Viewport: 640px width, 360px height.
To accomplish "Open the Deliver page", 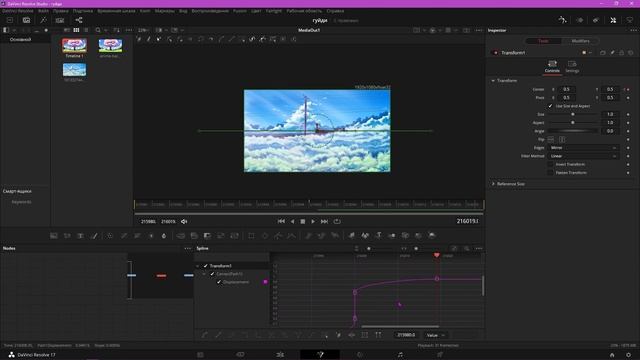I will (x=440, y=355).
